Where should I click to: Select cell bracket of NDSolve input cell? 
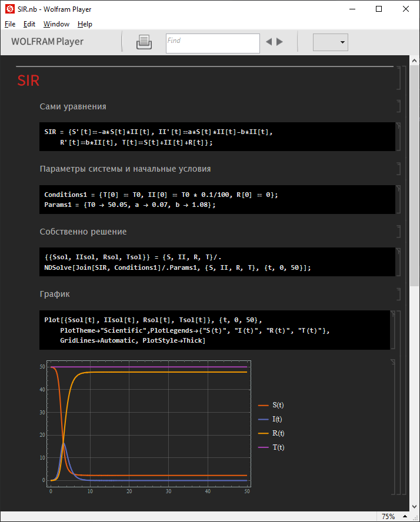coord(398,262)
